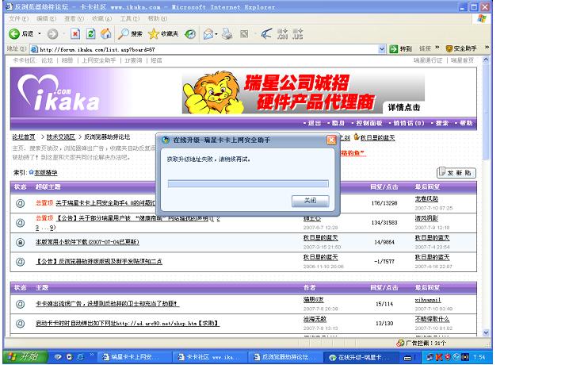
Task: Open the 文件 menu
Action: [18, 18]
